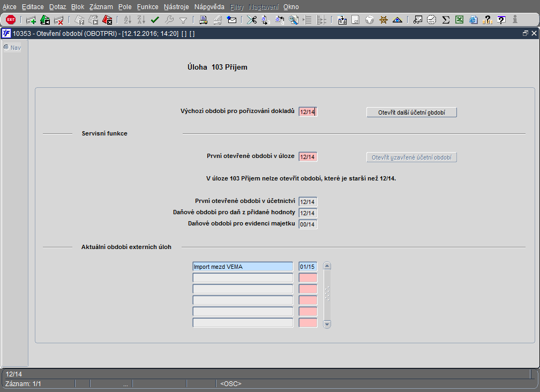Select the 'Import mezd VEMA' row field

(243, 267)
